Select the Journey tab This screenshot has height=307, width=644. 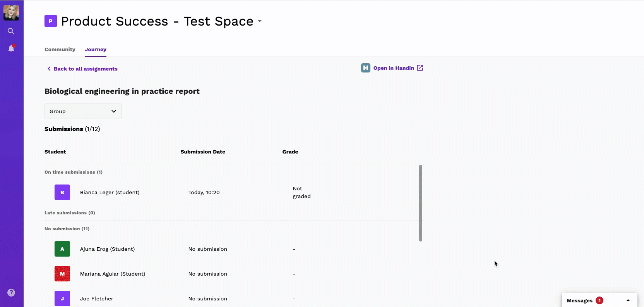click(96, 50)
